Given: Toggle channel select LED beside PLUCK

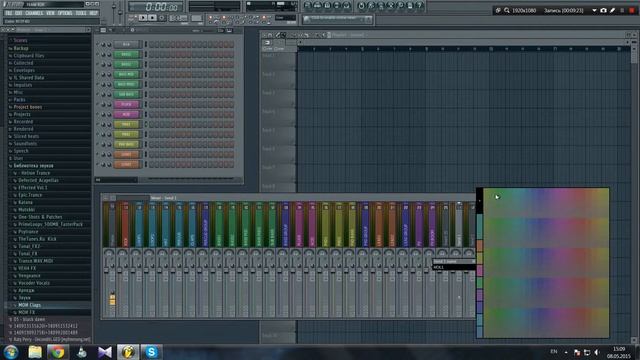Looking at the screenshot, I should click(x=146, y=104).
